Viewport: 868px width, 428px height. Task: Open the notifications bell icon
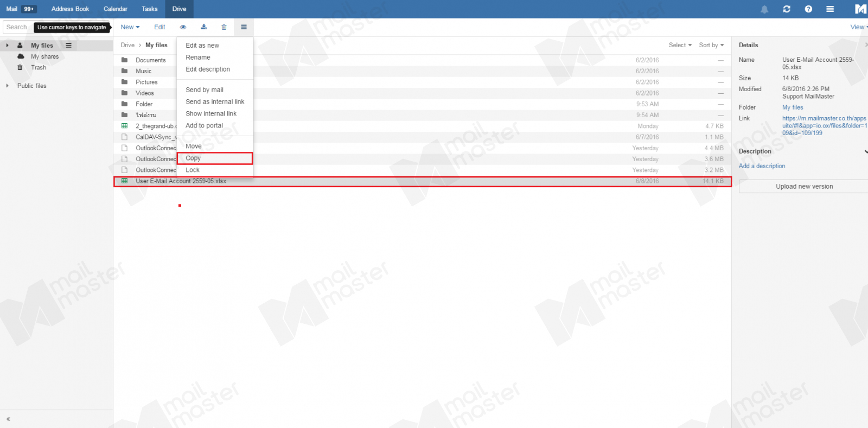[x=764, y=9]
